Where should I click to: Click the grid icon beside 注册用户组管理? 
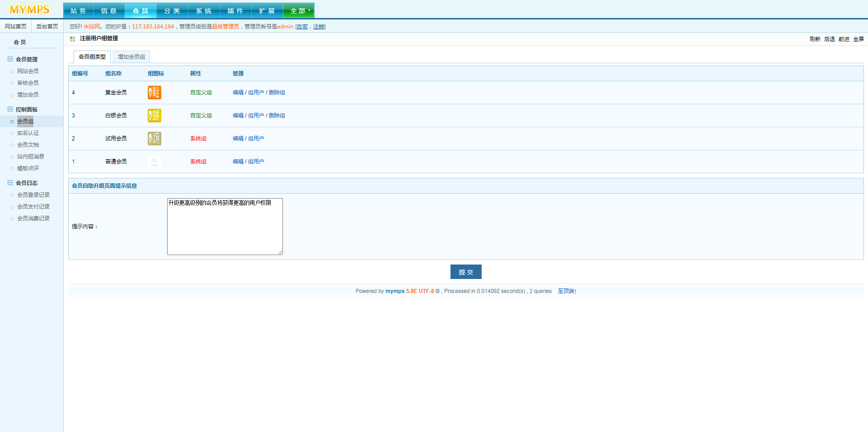tap(72, 39)
